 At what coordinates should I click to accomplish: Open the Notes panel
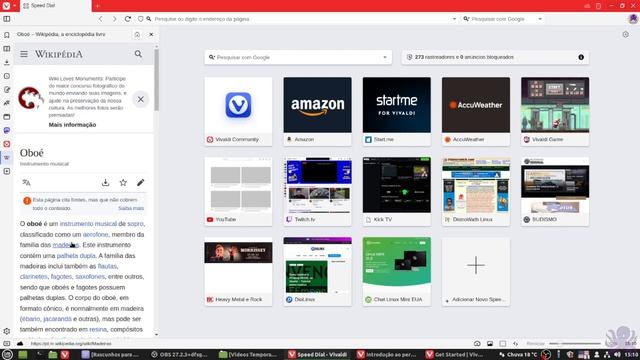[x=7, y=89]
